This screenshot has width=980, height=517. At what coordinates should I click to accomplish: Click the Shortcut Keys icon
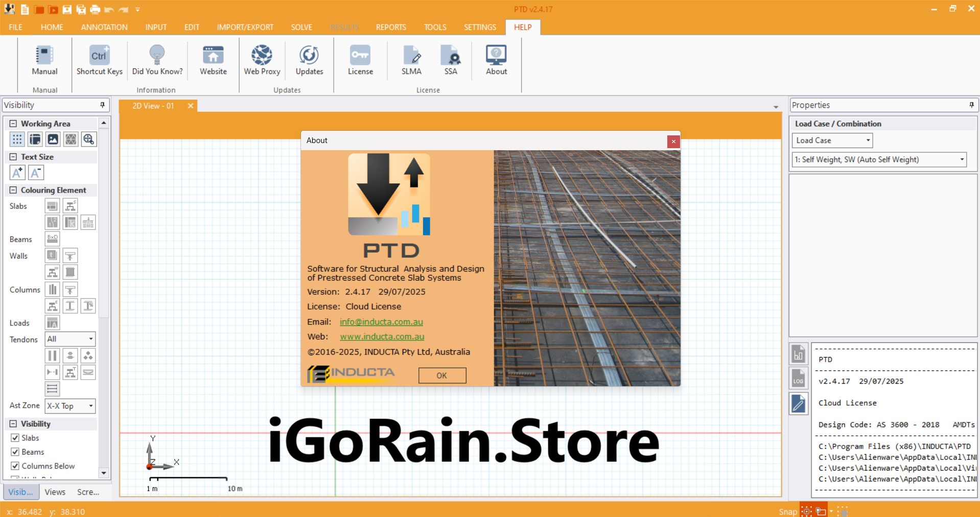pyautogui.click(x=99, y=60)
